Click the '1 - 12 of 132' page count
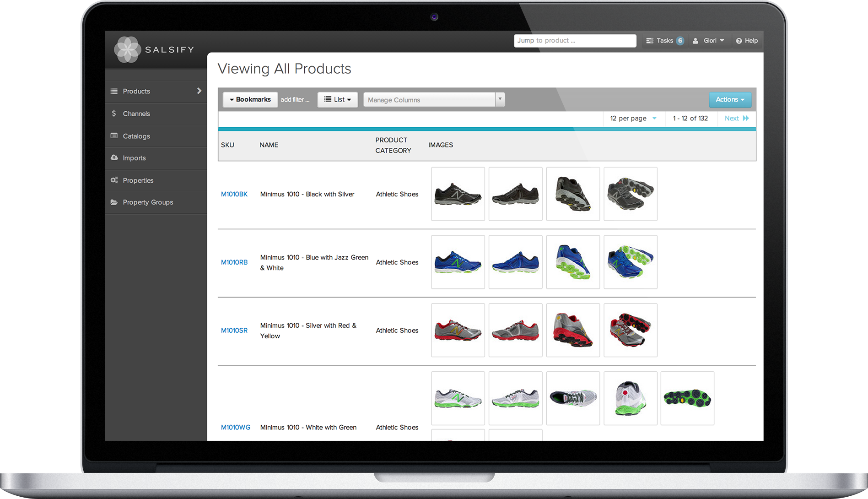 point(690,118)
